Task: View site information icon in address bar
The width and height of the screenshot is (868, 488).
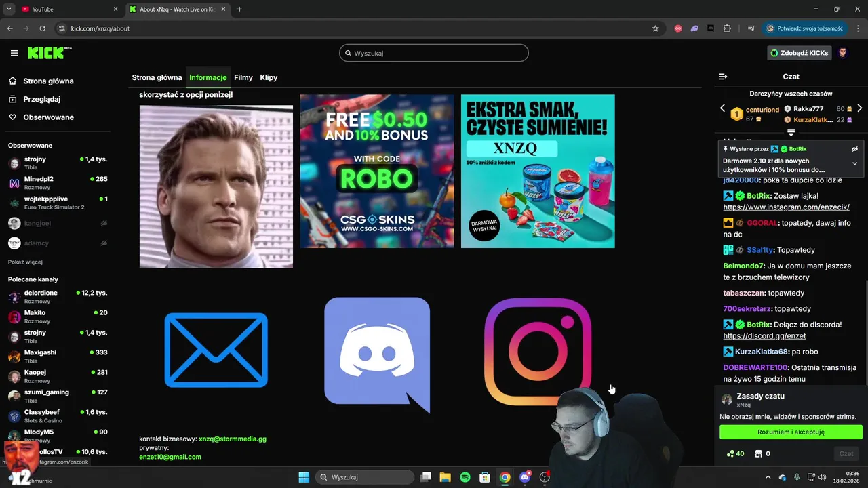Action: [62, 28]
